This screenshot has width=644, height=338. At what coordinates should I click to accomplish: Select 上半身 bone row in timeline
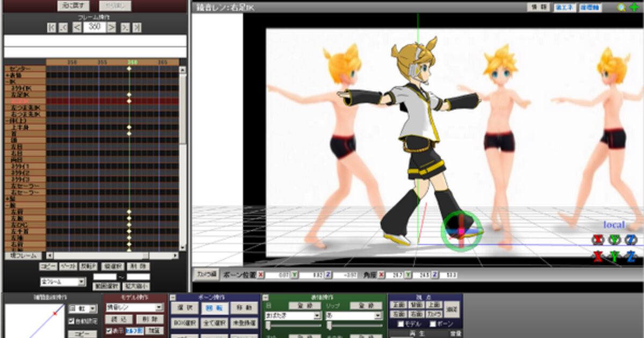25,127
